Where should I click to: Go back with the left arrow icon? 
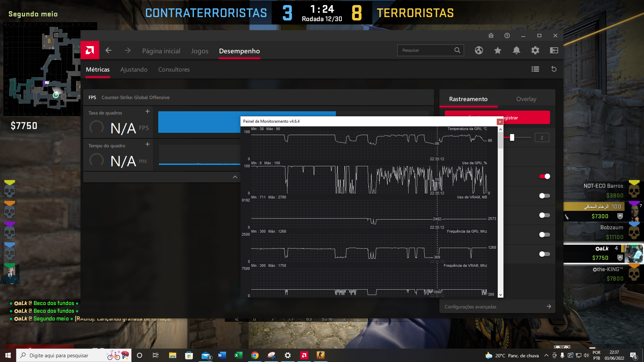(108, 50)
